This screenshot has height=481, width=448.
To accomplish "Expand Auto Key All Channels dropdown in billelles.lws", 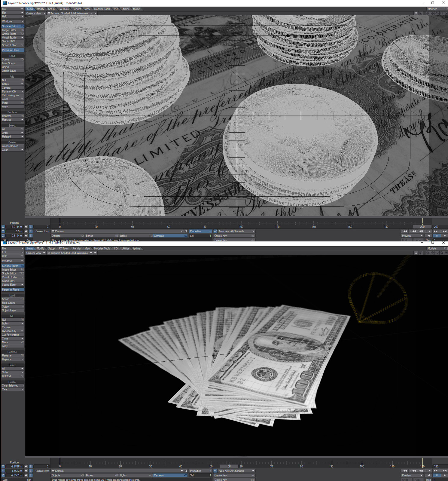I will pyautogui.click(x=236, y=471).
